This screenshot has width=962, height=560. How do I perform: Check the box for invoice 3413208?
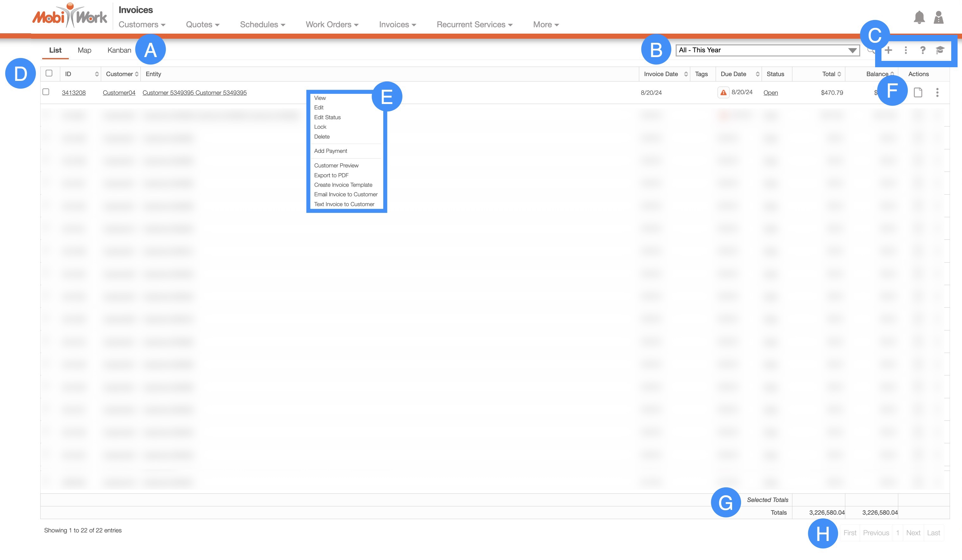pos(46,92)
